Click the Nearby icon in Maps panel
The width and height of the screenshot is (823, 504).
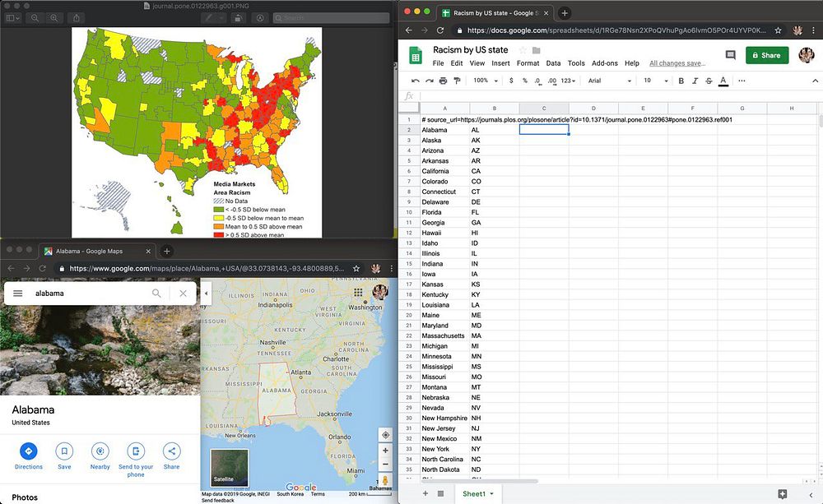click(x=100, y=451)
